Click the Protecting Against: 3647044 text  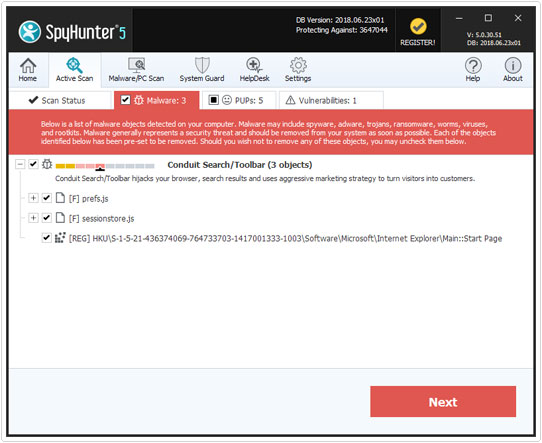(342, 30)
